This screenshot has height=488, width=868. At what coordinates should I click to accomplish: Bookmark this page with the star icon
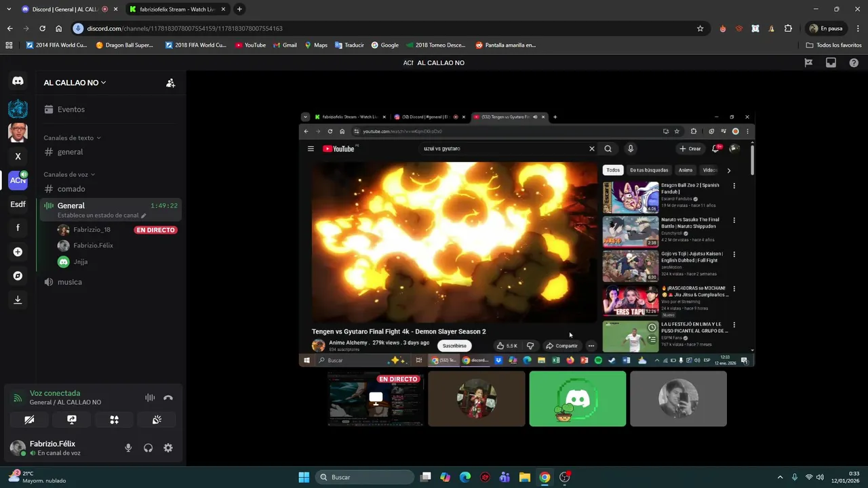(700, 28)
